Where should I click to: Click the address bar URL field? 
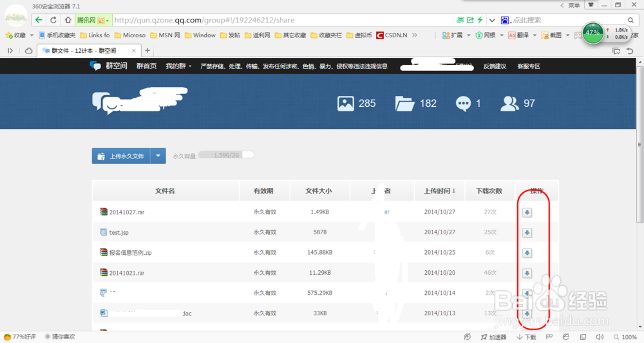283,20
